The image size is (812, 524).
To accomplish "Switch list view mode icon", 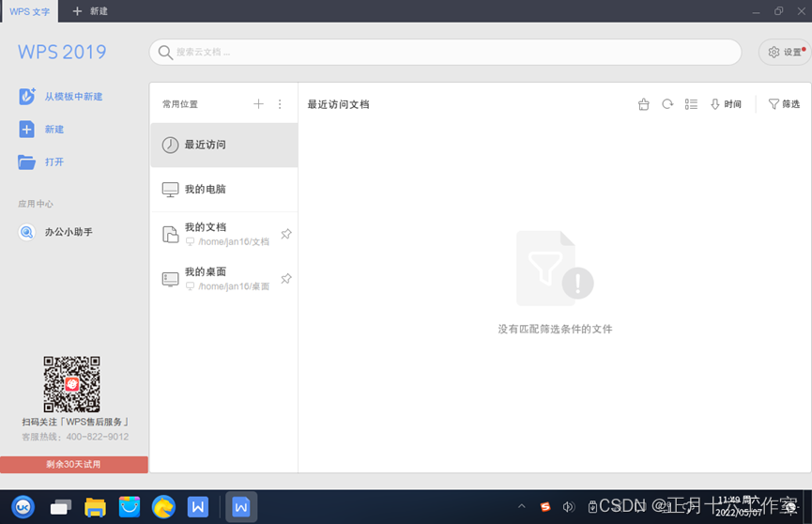I will [691, 104].
